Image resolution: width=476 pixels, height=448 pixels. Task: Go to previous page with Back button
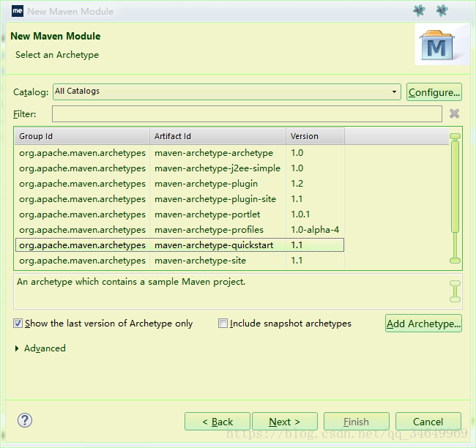coord(217,422)
